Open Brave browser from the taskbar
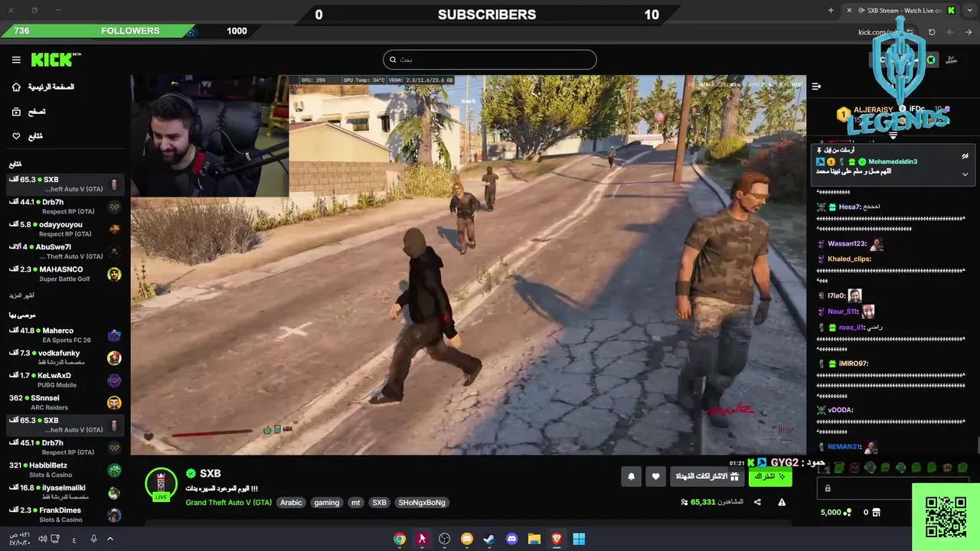The width and height of the screenshot is (980, 551). [557, 539]
